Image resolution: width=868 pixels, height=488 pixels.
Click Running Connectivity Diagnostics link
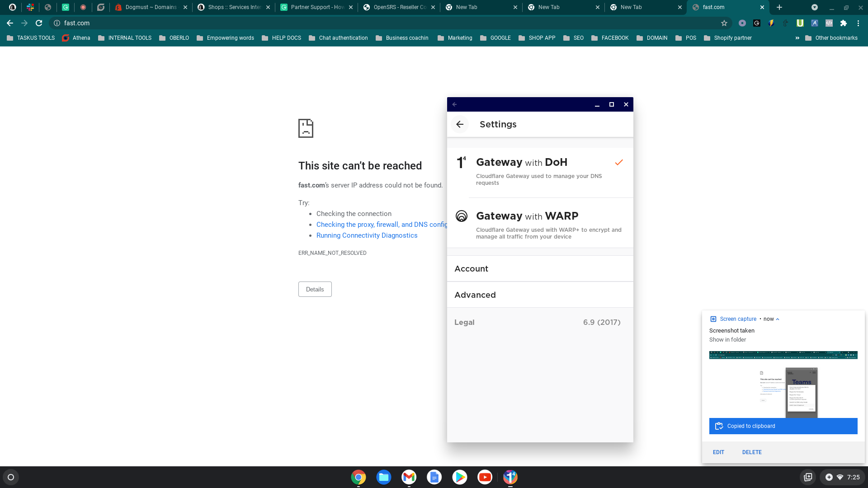coord(367,235)
